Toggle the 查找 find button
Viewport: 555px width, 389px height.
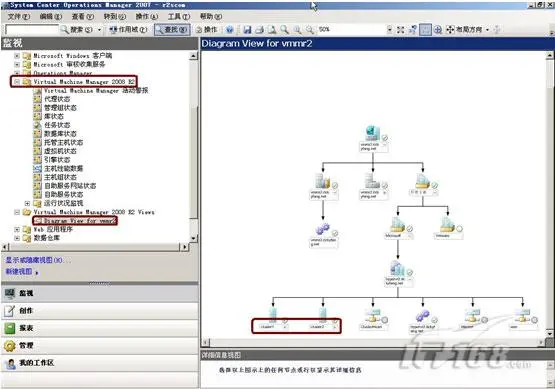[172, 30]
